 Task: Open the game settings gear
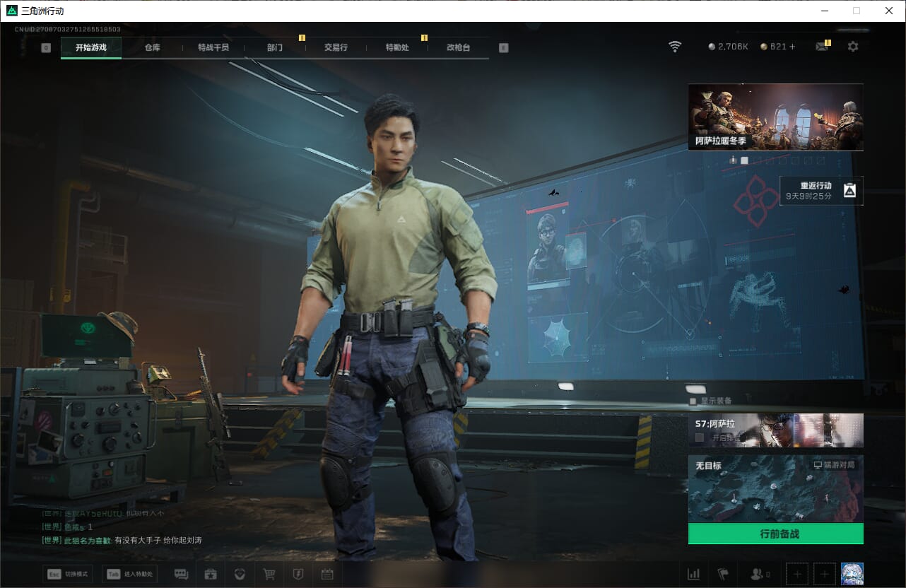pos(853,47)
